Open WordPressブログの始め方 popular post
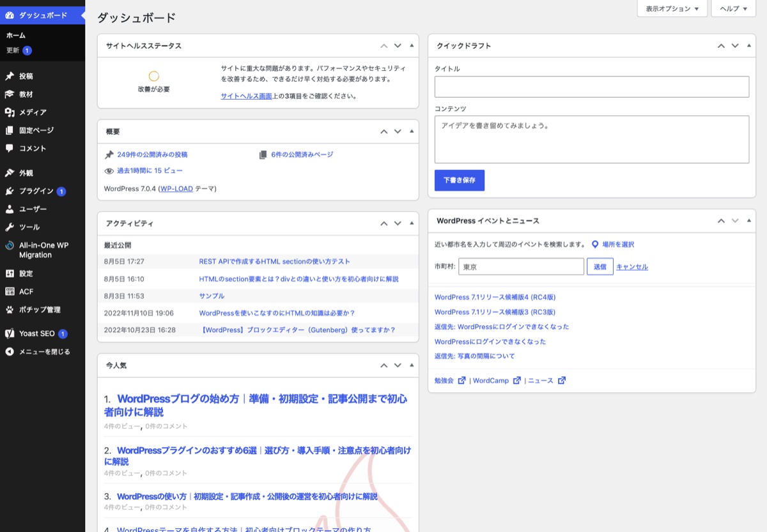The image size is (767, 532). click(x=256, y=405)
